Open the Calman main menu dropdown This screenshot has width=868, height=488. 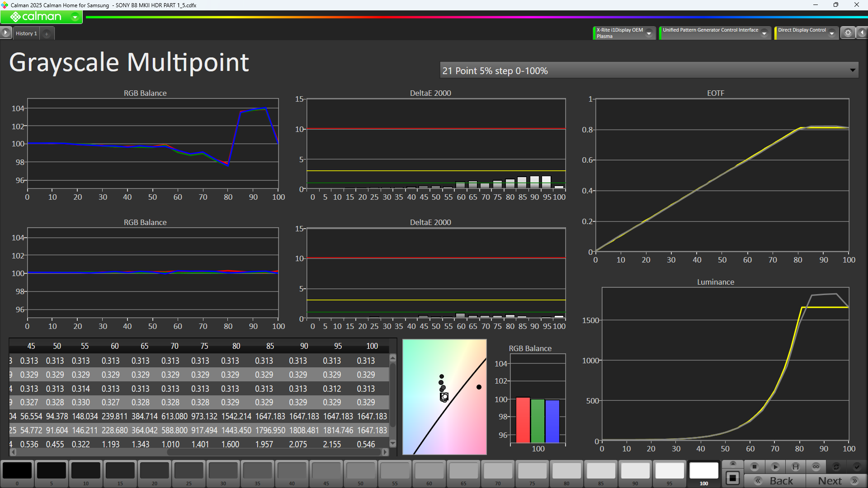pyautogui.click(x=75, y=17)
